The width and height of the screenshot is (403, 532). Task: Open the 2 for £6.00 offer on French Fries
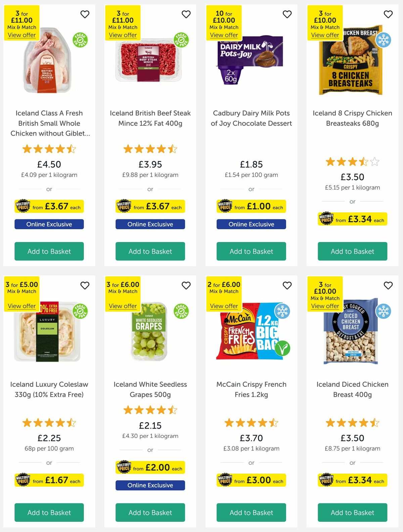(x=224, y=306)
